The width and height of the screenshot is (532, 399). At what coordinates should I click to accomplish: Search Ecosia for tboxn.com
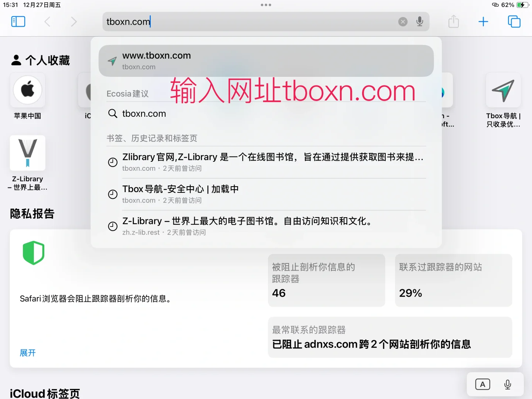click(266, 113)
